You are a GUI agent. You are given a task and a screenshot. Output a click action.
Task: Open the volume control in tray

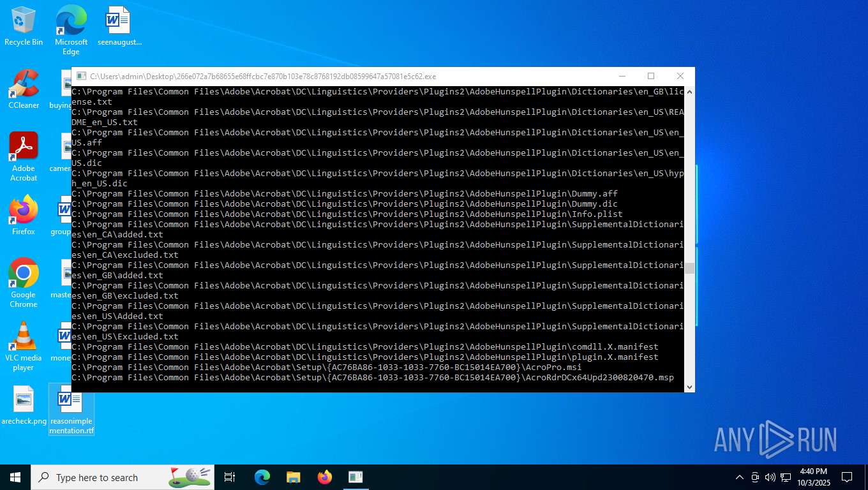(x=770, y=477)
